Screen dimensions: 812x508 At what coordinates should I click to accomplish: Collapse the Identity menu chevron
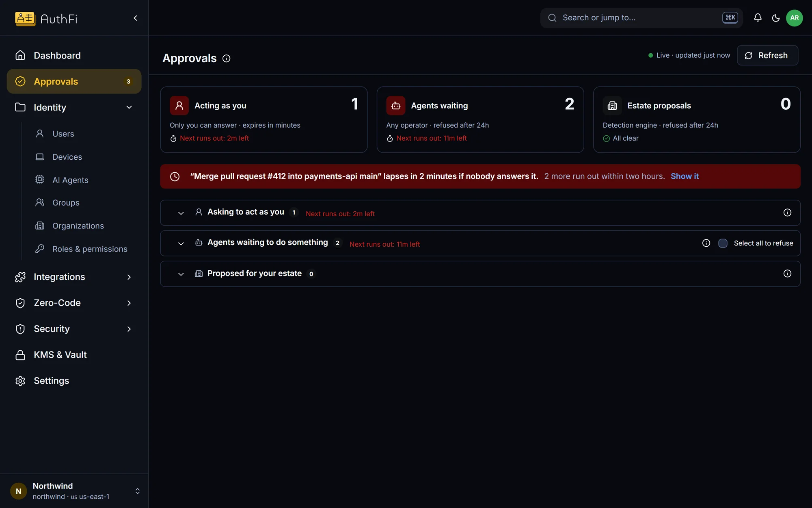(x=129, y=107)
